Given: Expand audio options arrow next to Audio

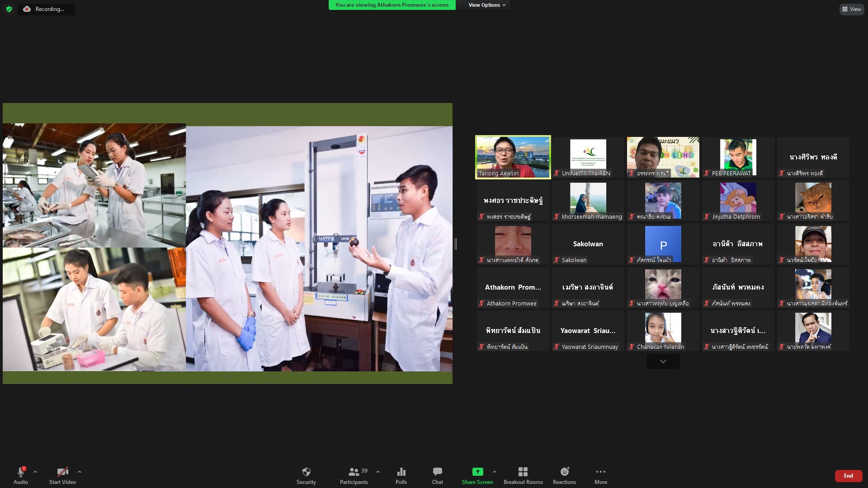Looking at the screenshot, I should pos(35,472).
